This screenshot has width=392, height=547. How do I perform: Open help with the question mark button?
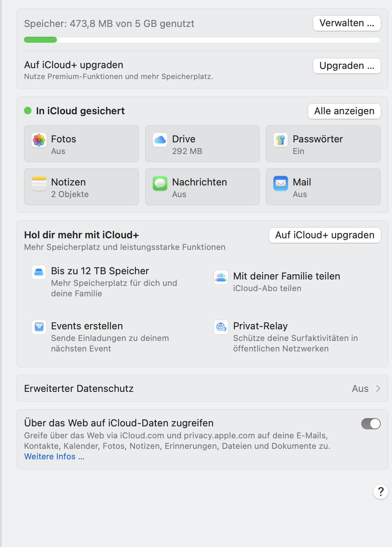380,492
